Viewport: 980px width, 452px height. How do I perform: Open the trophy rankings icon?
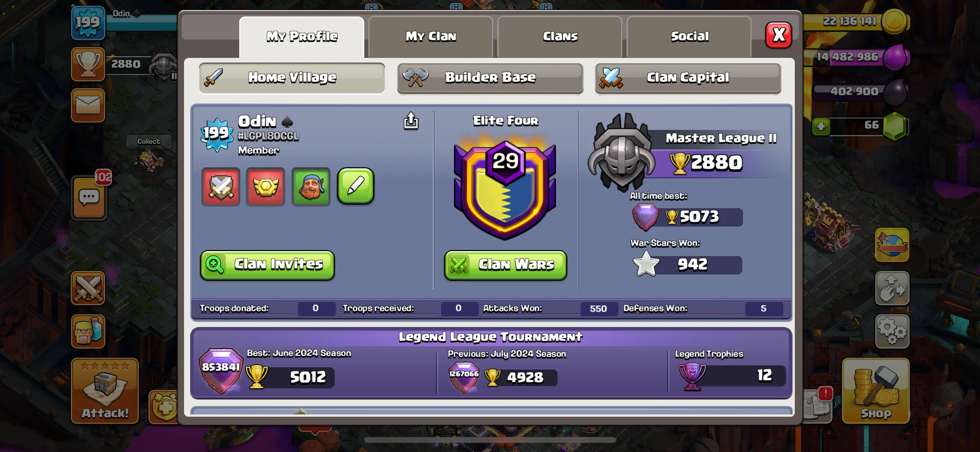point(88,64)
